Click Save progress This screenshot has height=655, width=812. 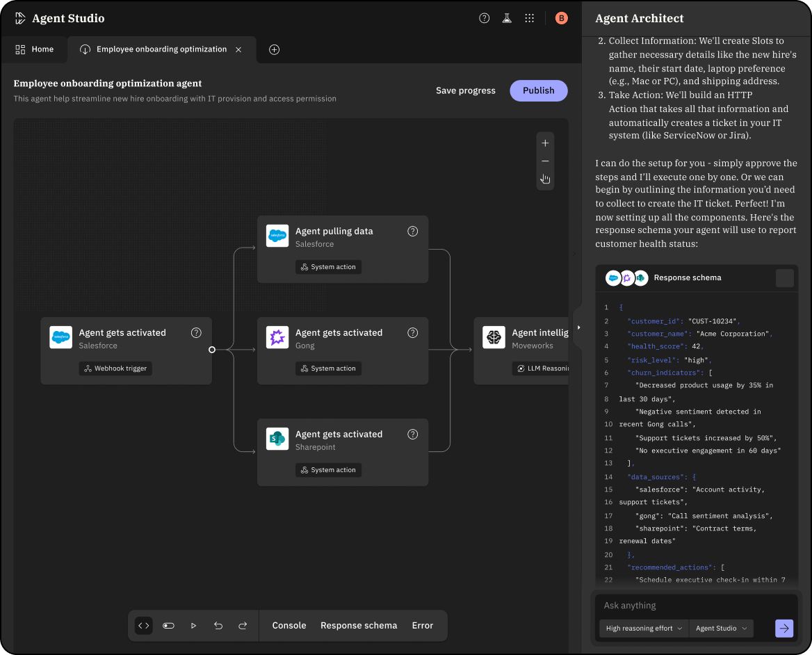tap(466, 90)
